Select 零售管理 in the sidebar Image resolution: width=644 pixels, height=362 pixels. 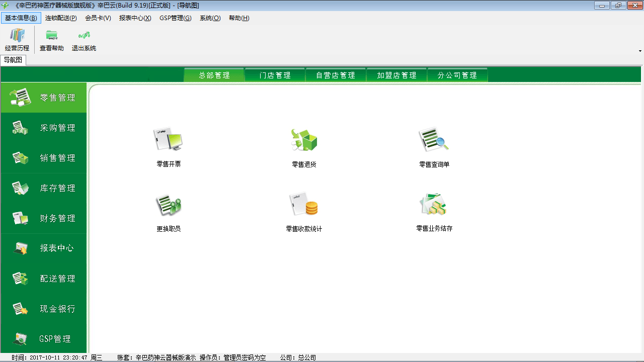(44, 98)
